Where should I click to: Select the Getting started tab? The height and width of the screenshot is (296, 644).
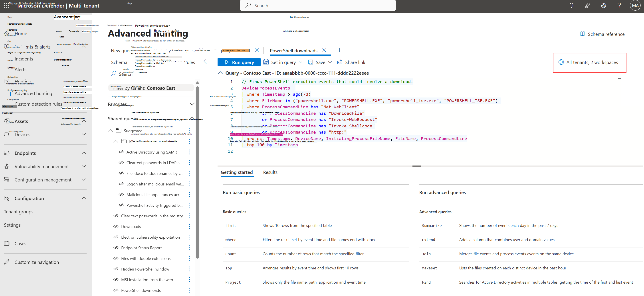pyautogui.click(x=236, y=172)
